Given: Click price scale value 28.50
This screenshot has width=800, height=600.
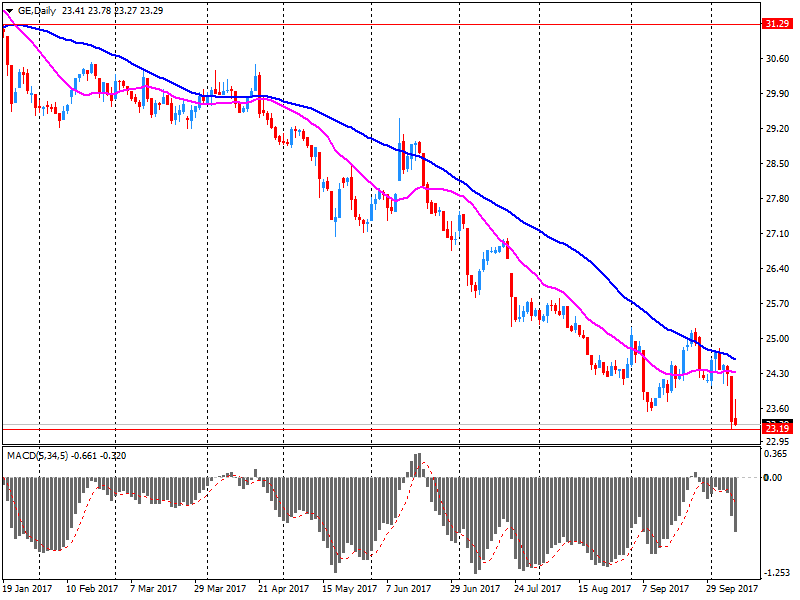Looking at the screenshot, I should pos(778,164).
